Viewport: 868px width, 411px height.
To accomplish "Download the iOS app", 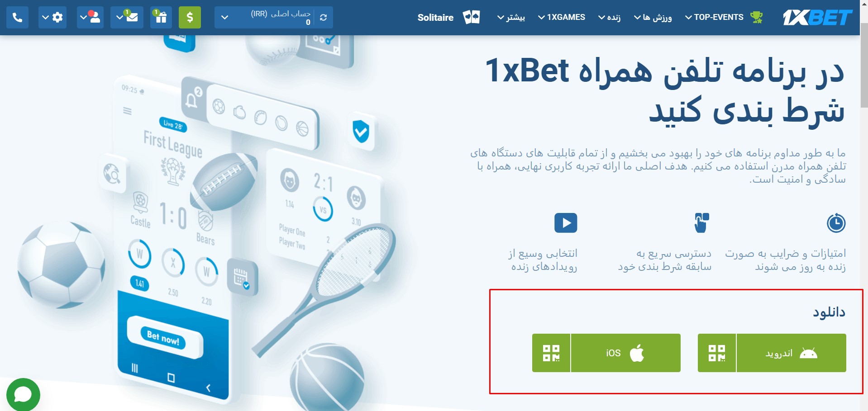I will point(625,353).
